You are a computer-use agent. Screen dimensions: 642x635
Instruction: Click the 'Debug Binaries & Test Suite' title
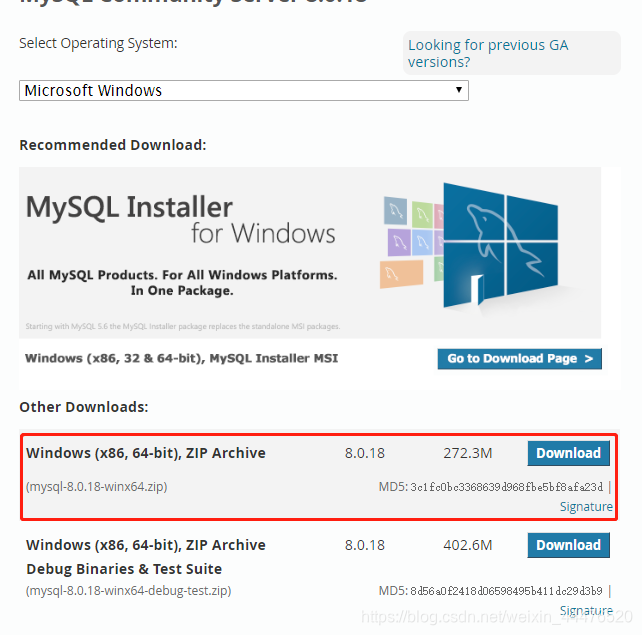124,569
